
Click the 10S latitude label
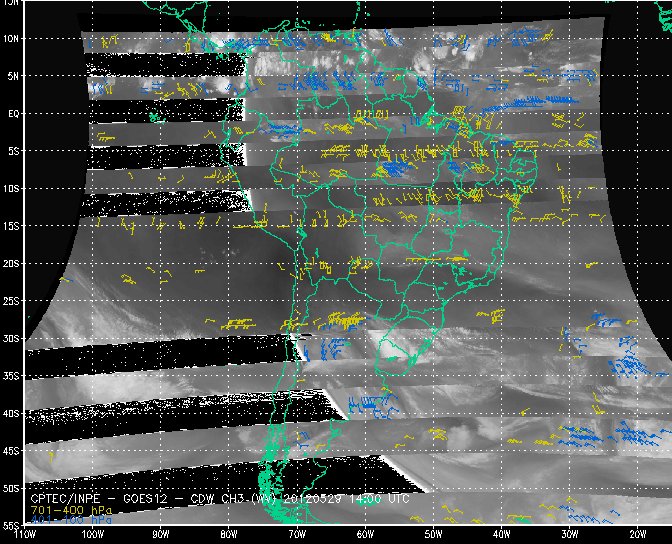[11, 189]
